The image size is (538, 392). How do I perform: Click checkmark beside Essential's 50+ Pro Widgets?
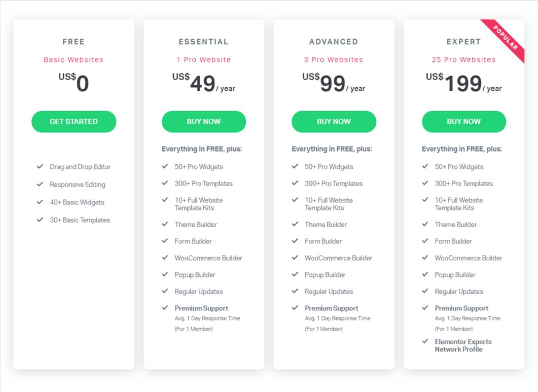165,166
